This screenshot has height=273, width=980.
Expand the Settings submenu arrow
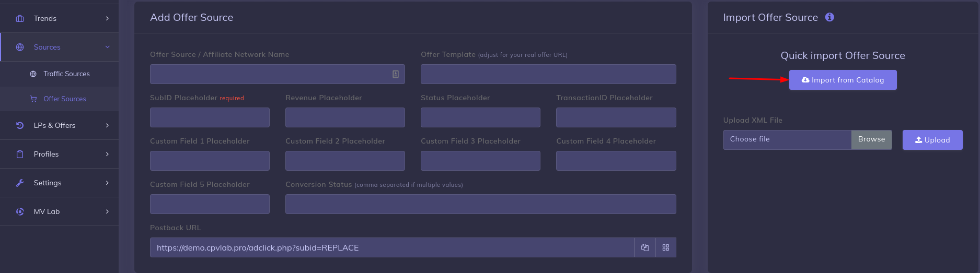point(107,183)
